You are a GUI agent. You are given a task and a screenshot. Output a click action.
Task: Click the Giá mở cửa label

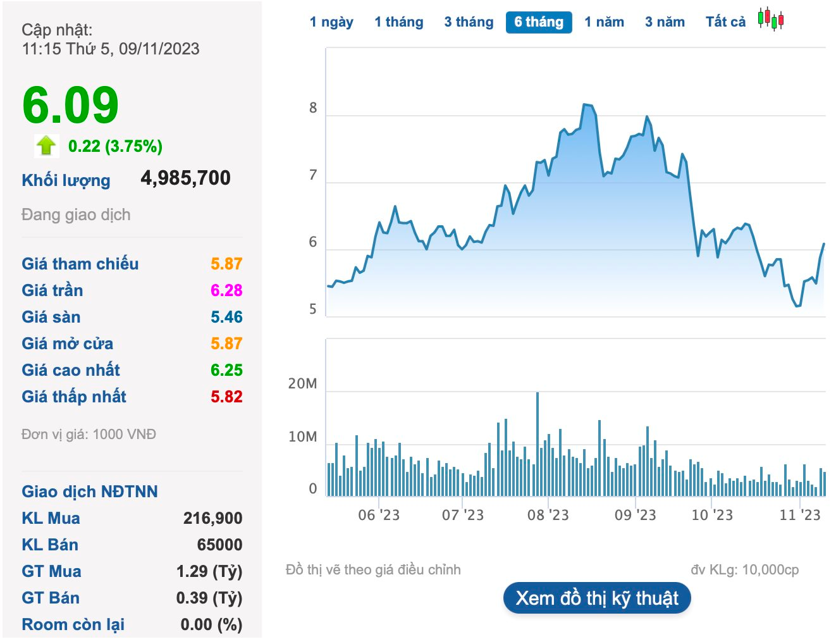point(67,344)
